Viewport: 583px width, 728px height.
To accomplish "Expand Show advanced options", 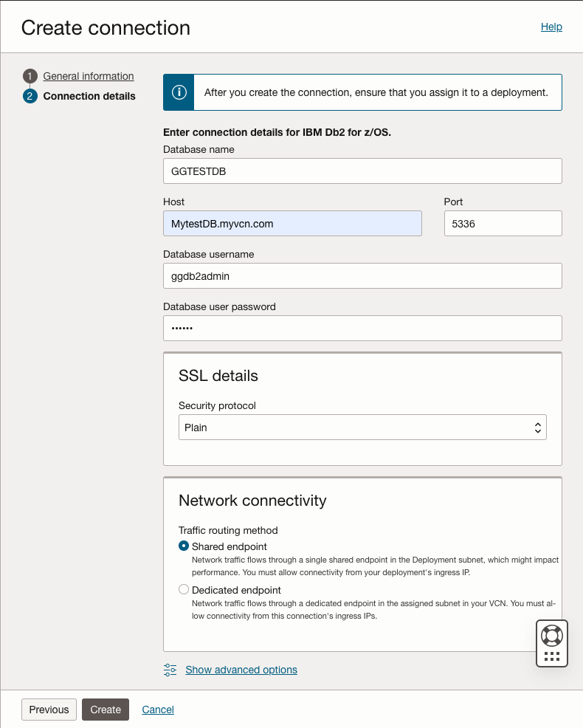I will [x=241, y=670].
